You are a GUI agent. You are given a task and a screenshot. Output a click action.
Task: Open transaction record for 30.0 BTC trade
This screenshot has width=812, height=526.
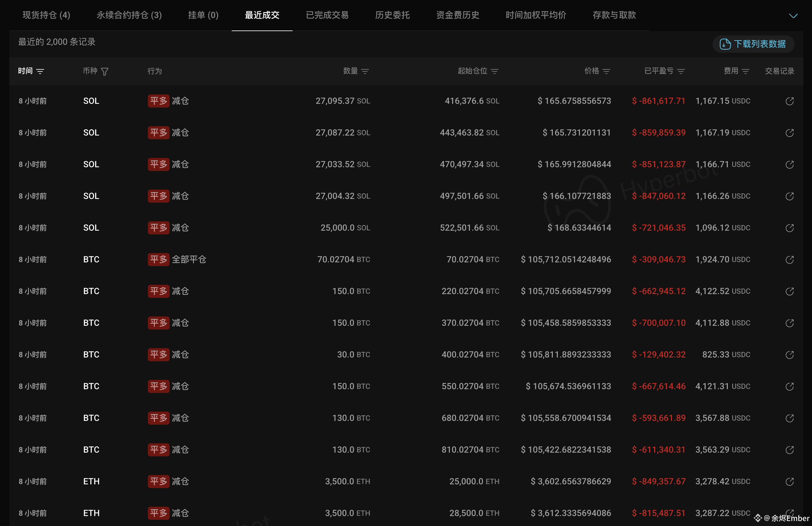pos(789,355)
